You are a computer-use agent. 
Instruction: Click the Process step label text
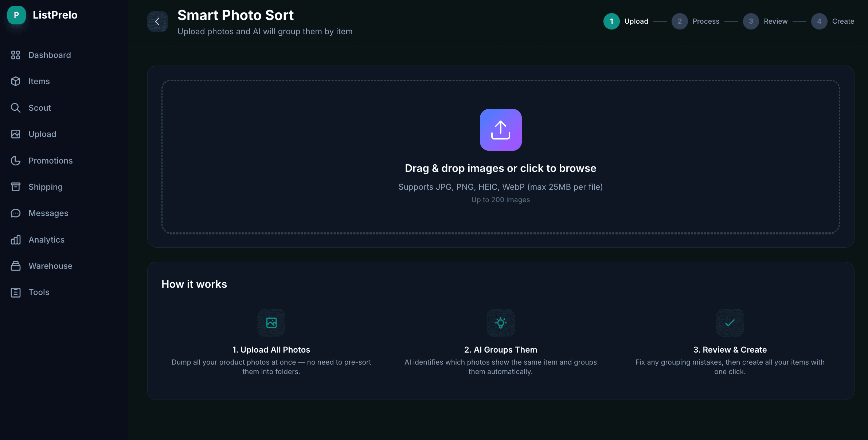[706, 21]
